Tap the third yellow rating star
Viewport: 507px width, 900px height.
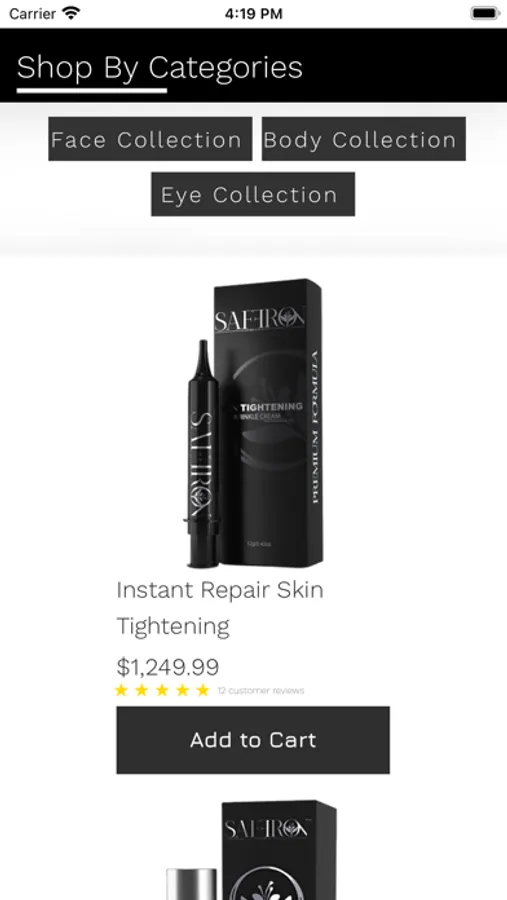pyautogui.click(x=162, y=690)
